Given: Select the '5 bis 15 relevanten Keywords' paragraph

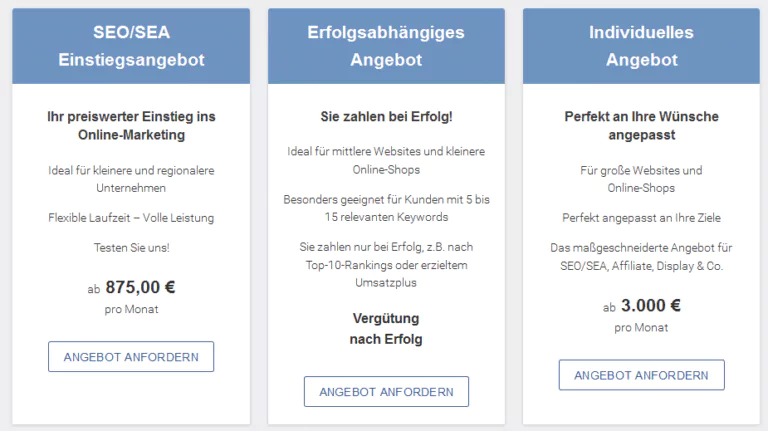Looking at the screenshot, I should click(x=386, y=207).
